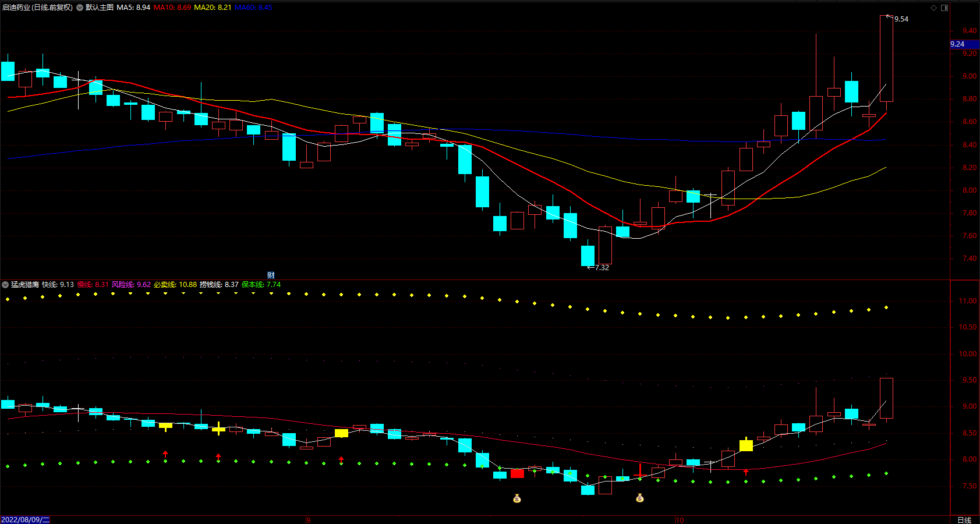This screenshot has width=980, height=524.
Task: Select the tallest red candle at 9.54
Action: pyautogui.click(x=886, y=58)
